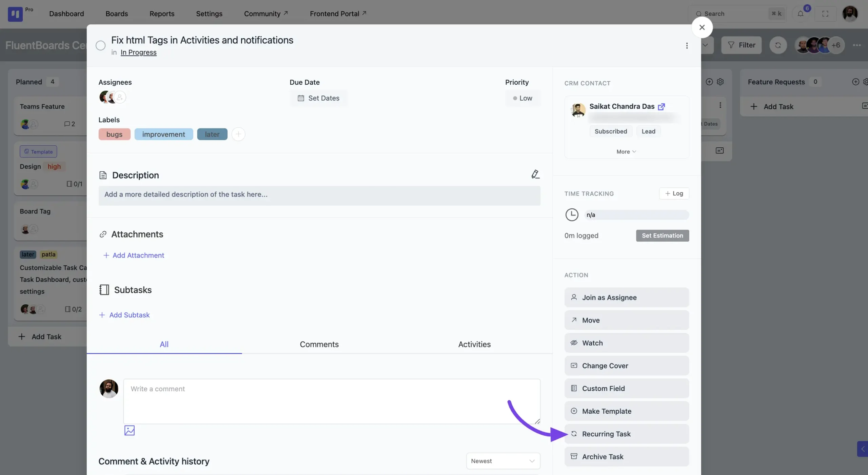Open the task options kebab menu
The width and height of the screenshot is (868, 475).
pyautogui.click(x=687, y=45)
